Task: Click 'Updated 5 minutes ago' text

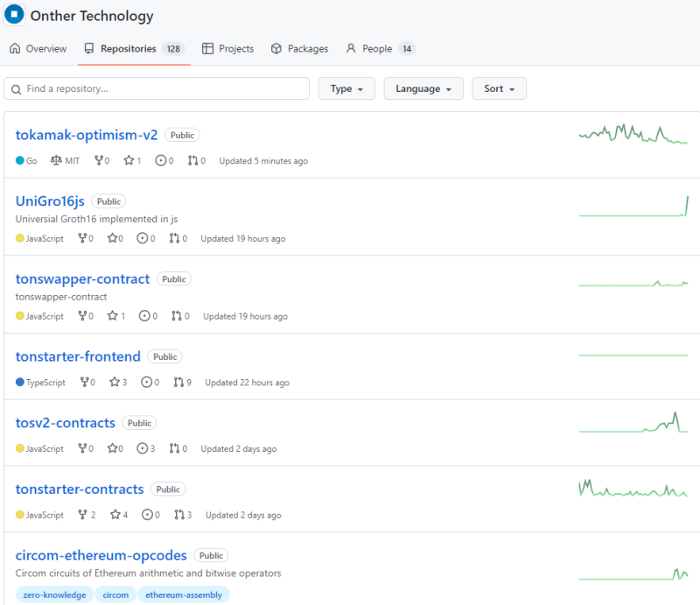Action: (x=263, y=161)
